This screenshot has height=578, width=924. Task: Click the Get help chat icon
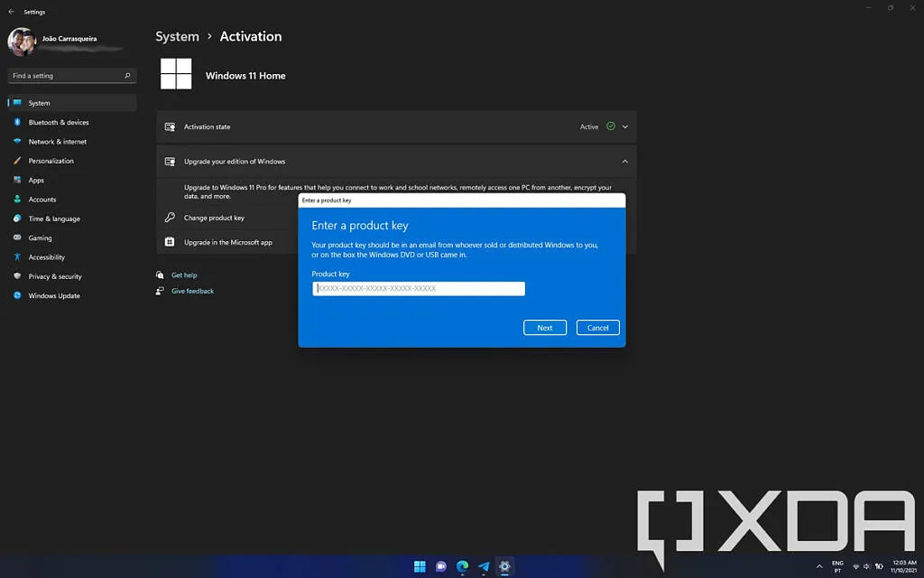pyautogui.click(x=160, y=275)
